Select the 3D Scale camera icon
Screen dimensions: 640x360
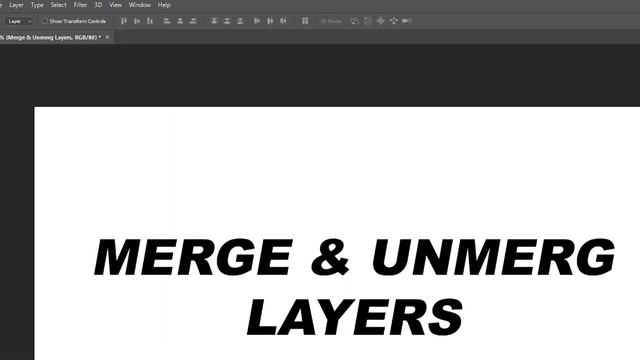407,21
